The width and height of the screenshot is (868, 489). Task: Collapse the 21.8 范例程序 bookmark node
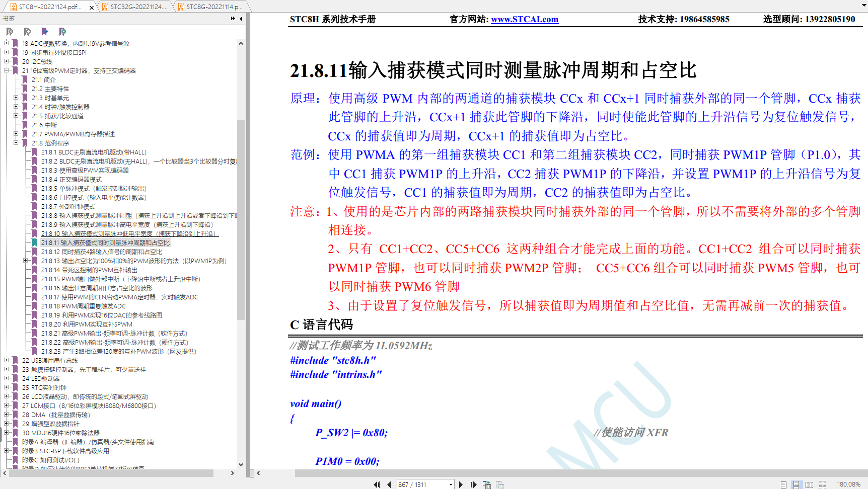coord(16,143)
